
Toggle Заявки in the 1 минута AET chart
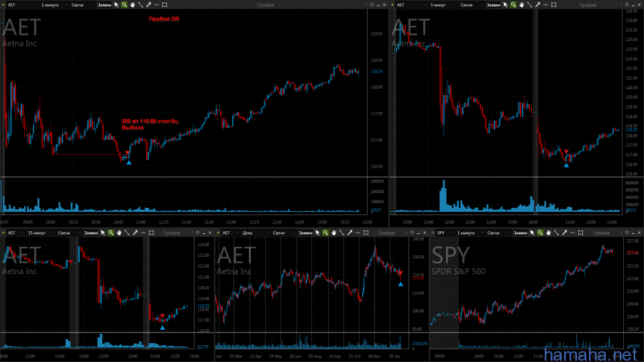pyautogui.click(x=105, y=5)
